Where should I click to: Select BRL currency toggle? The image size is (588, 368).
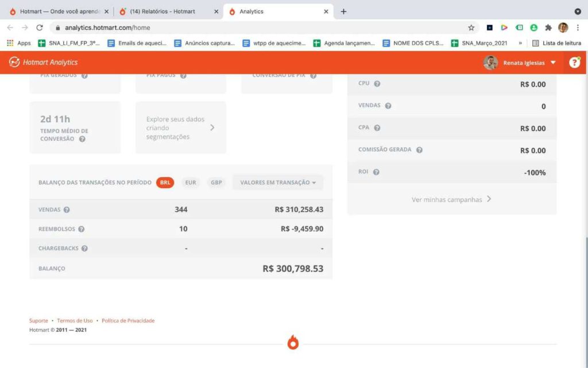click(x=165, y=182)
